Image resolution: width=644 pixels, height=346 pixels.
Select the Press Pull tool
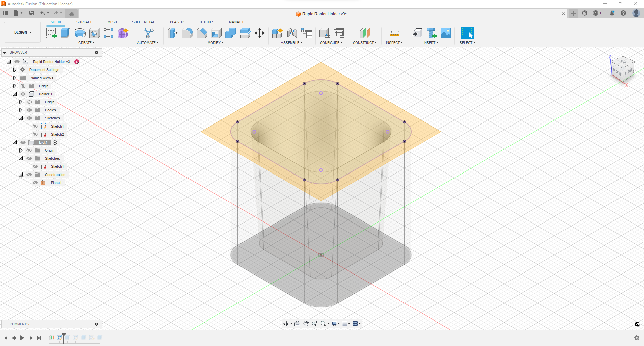click(173, 33)
